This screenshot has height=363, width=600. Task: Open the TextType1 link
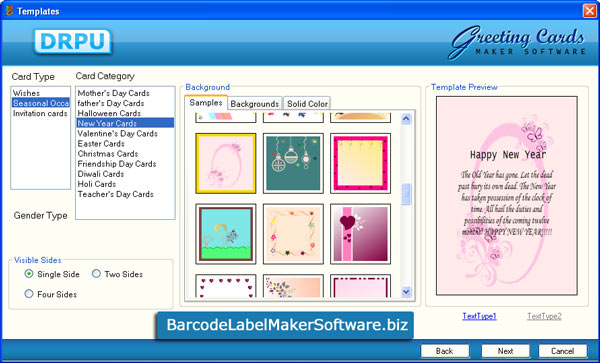coord(479,316)
